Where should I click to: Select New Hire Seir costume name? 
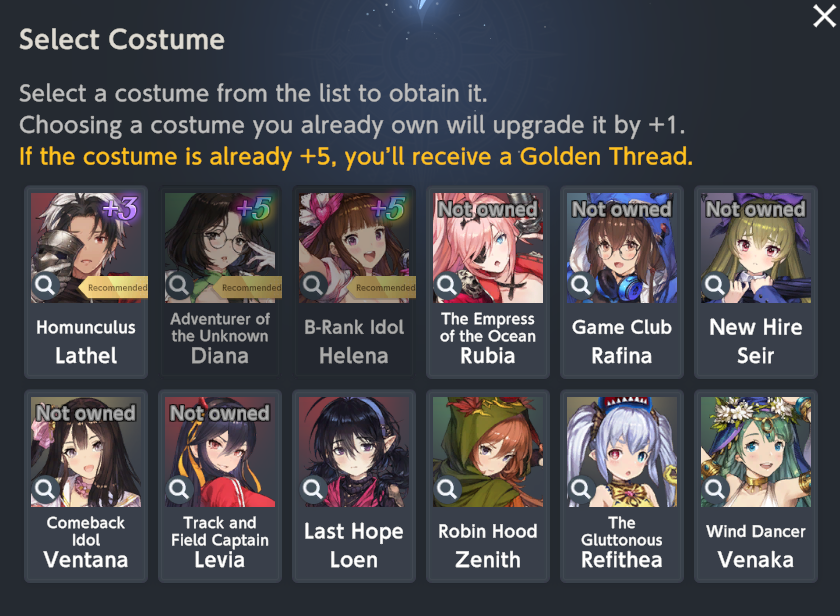tap(755, 341)
